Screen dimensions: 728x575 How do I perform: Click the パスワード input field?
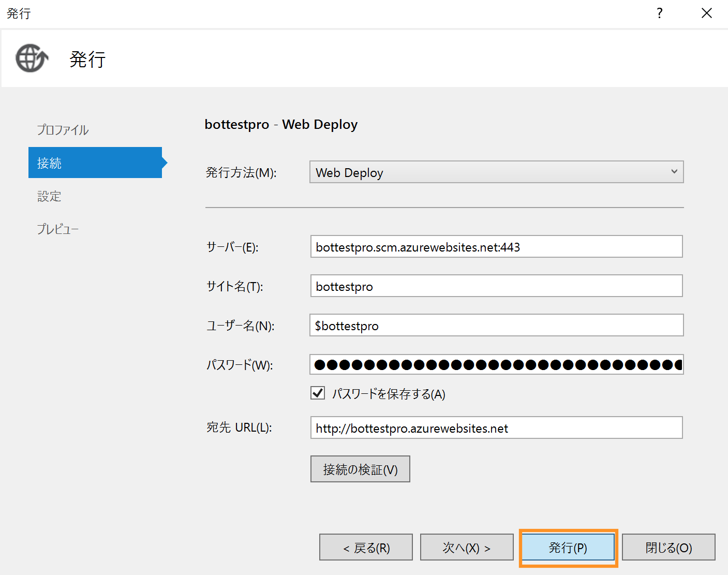pos(497,364)
